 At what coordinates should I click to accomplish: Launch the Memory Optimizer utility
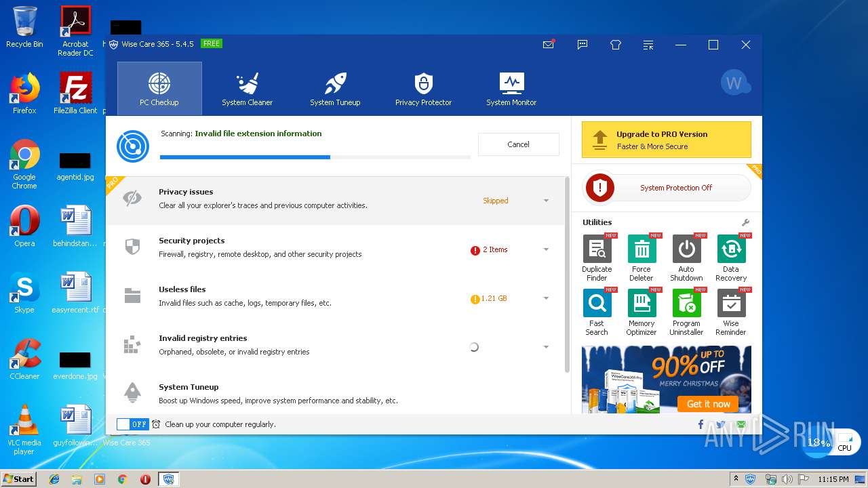click(642, 312)
